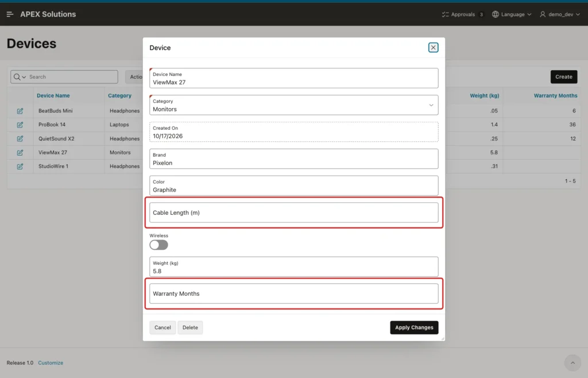Click warranty value '36' cell
This screenshot has height=378, width=588.
pyautogui.click(x=572, y=125)
